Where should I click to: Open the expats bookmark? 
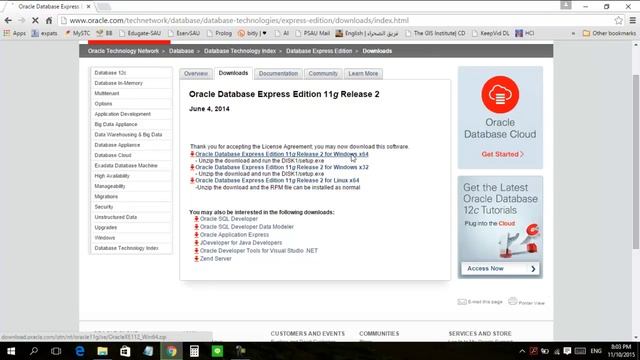point(44,33)
